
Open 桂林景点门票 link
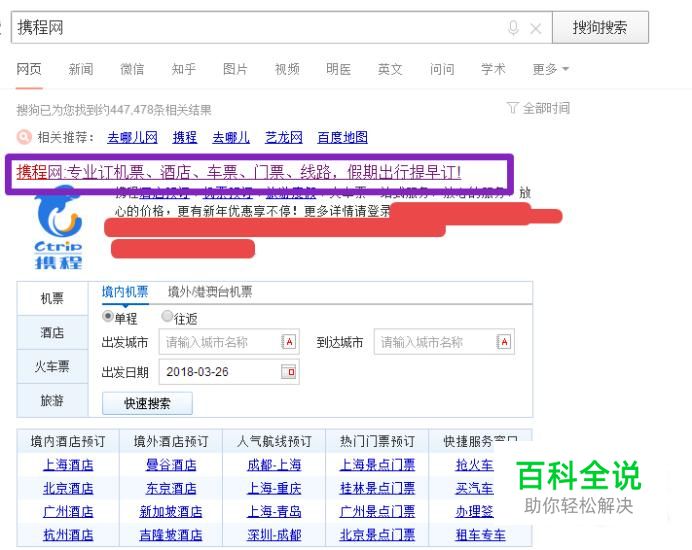coord(377,488)
